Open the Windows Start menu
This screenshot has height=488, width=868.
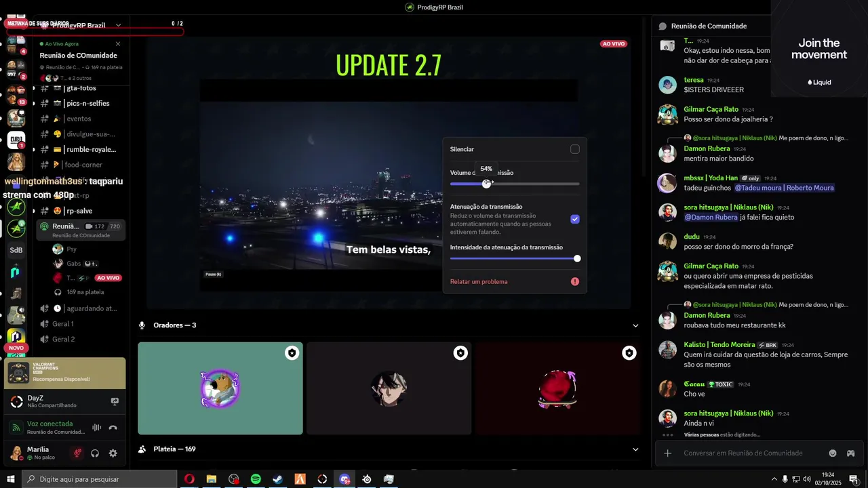[11, 479]
